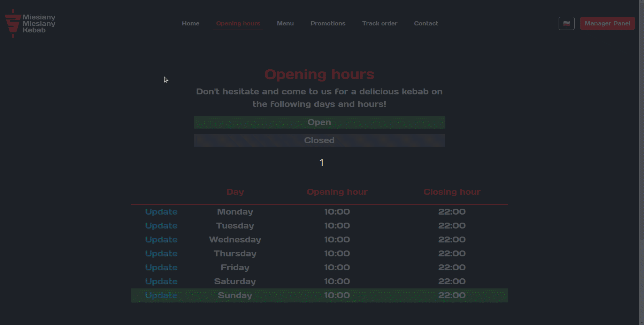Viewport: 644px width, 325px height.
Task: Update Wednesday's opening hours
Action: [161, 240]
